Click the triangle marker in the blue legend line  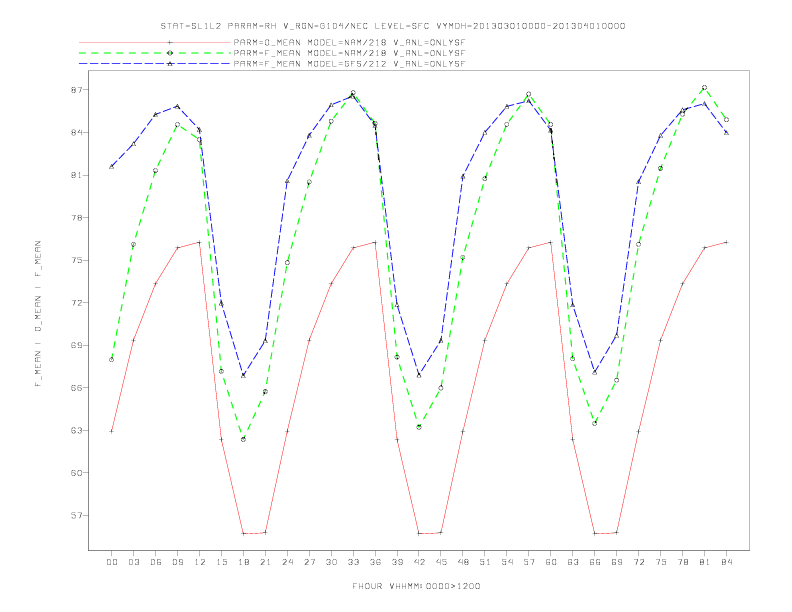click(x=170, y=64)
